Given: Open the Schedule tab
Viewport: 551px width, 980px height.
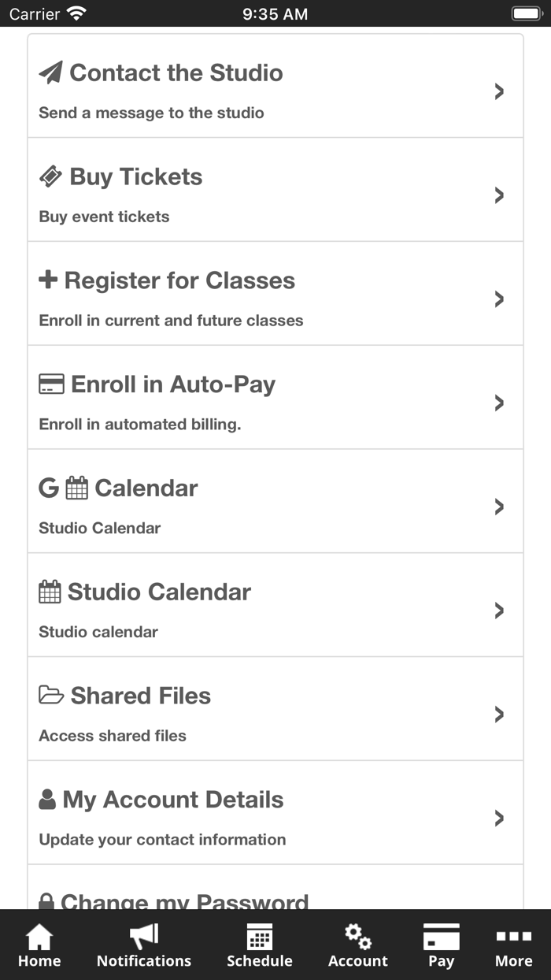Looking at the screenshot, I should pyautogui.click(x=260, y=946).
